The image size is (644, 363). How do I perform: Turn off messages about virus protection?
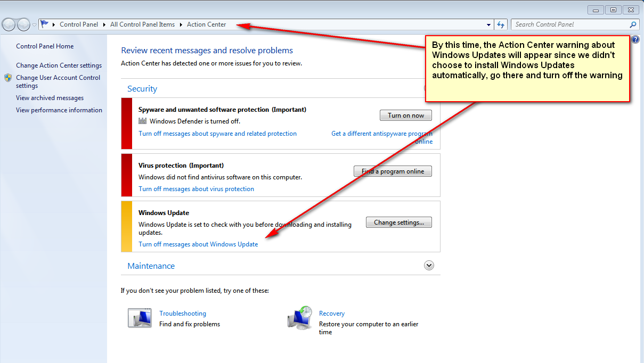tap(196, 189)
